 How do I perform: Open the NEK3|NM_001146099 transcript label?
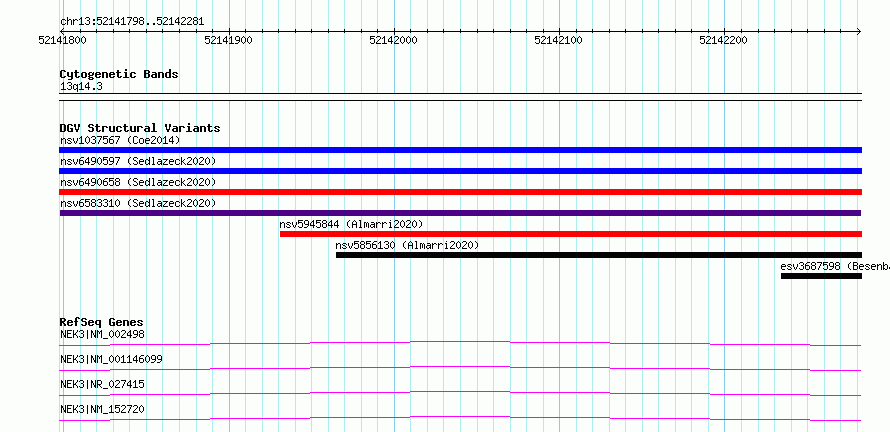click(x=111, y=359)
